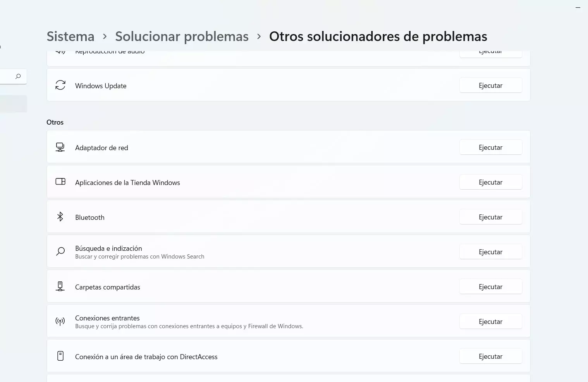Select Conexión a un área de trabajo label
Screen dimensions: 588x382
146,357
